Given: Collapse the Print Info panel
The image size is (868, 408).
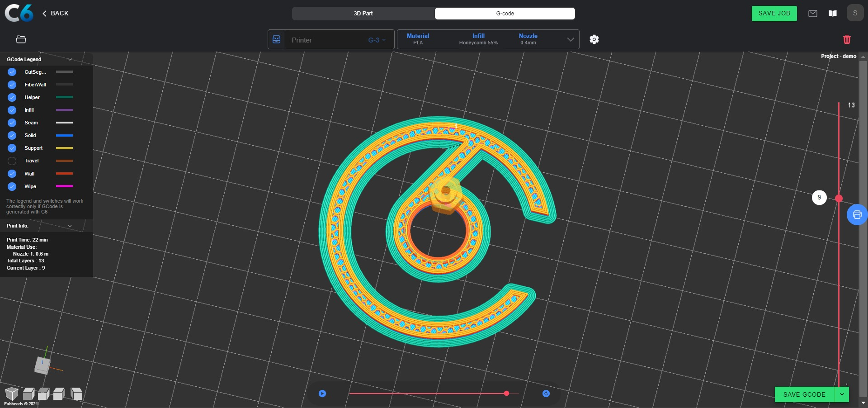Looking at the screenshot, I should (x=70, y=226).
